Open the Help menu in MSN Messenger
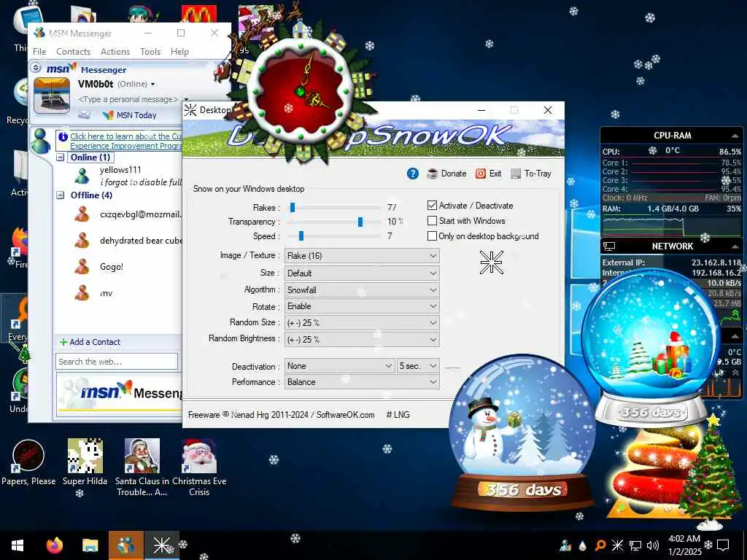 pos(179,52)
